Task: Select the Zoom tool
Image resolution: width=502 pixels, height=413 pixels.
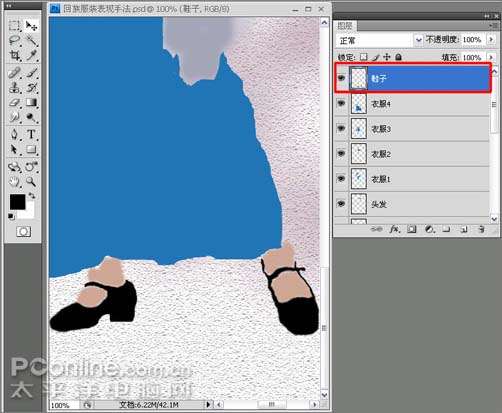Action: (x=31, y=182)
